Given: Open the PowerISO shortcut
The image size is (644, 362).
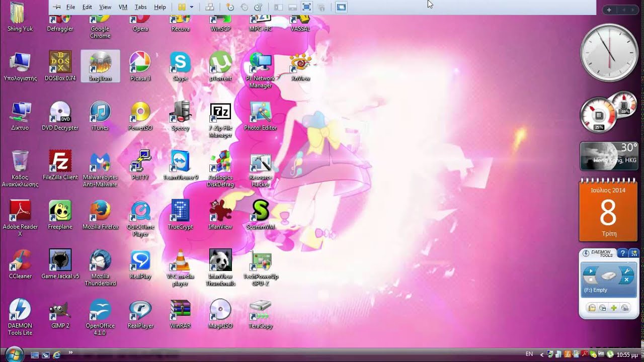Looking at the screenshot, I should tap(140, 116).
